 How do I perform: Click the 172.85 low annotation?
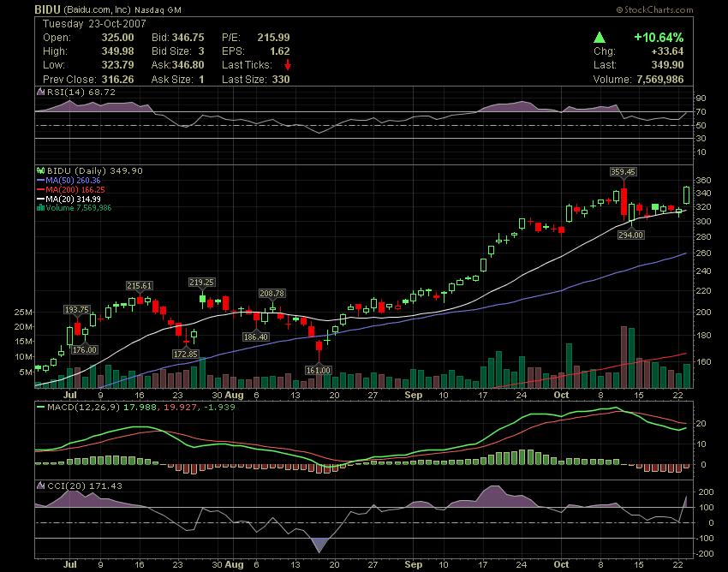(x=186, y=355)
